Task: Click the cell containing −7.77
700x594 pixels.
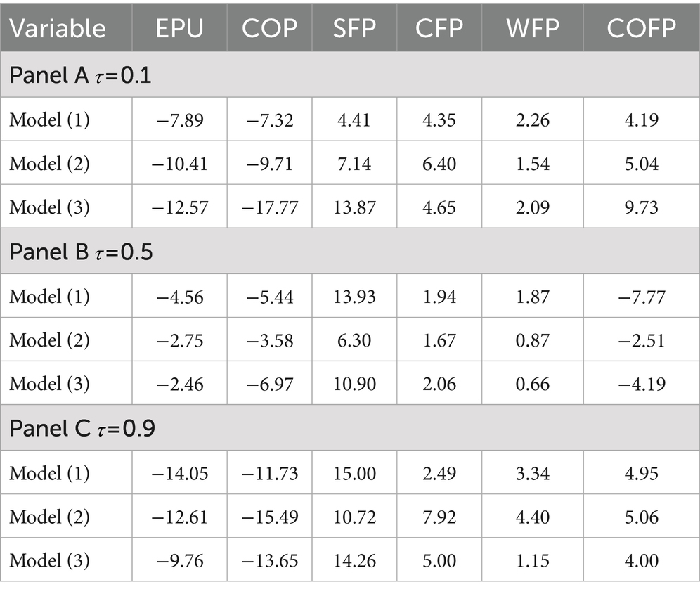Action: 641,297
